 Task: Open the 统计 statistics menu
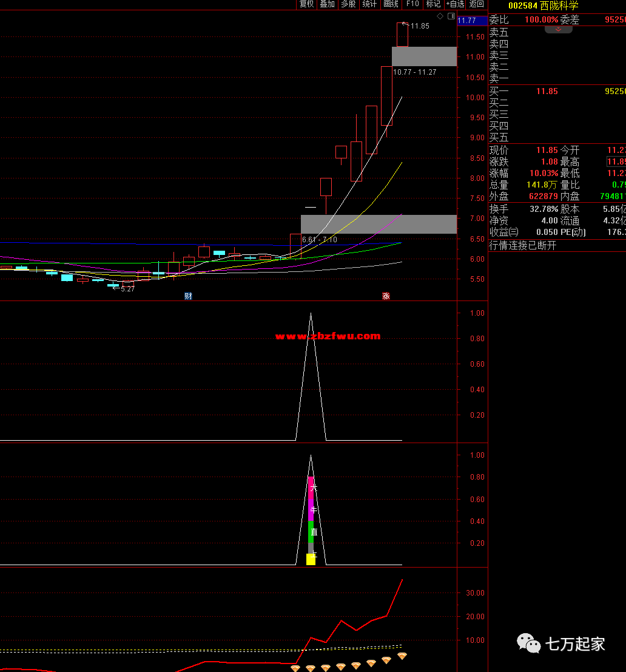[369, 4]
